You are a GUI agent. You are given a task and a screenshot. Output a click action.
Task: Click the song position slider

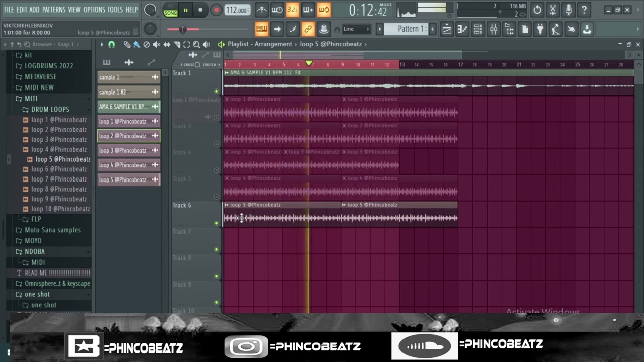(x=183, y=29)
